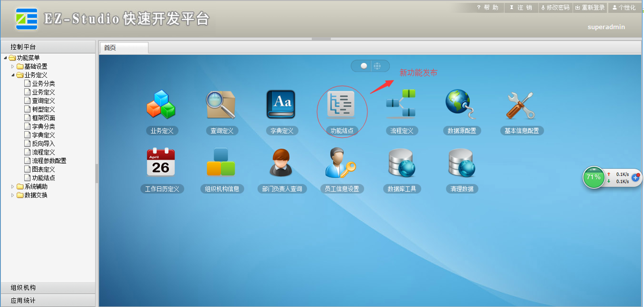The width and height of the screenshot is (644, 307).
Task: Select 业务分类 in the tree
Action: coord(43,84)
